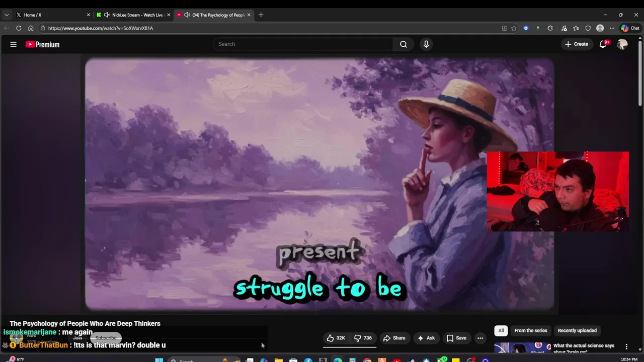Image resolution: width=644 pixels, height=362 pixels.
Task: Click the magnifier search button
Action: click(404, 44)
